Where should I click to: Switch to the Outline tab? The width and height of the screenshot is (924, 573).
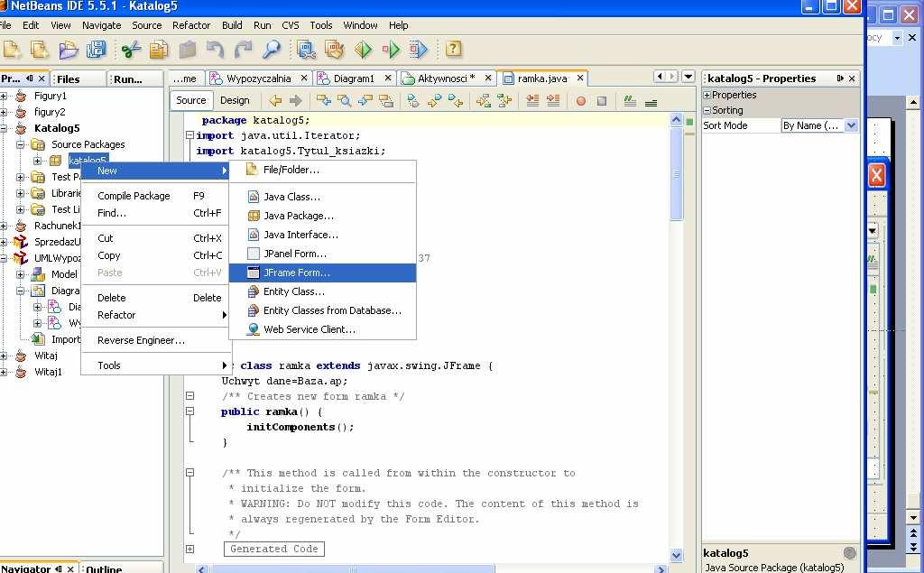(x=104, y=568)
